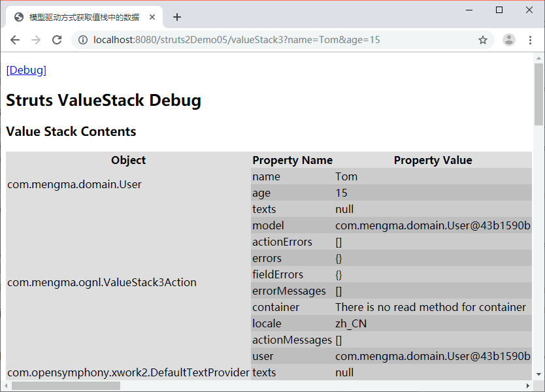Open a new tab with plus button
Viewport: 545px width, 392px height.
click(177, 17)
